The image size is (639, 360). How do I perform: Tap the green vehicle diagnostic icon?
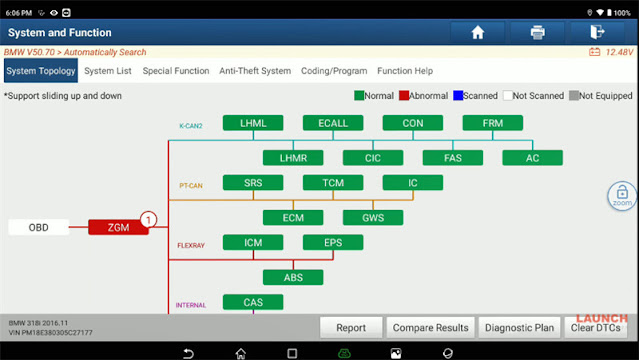pos(344,353)
